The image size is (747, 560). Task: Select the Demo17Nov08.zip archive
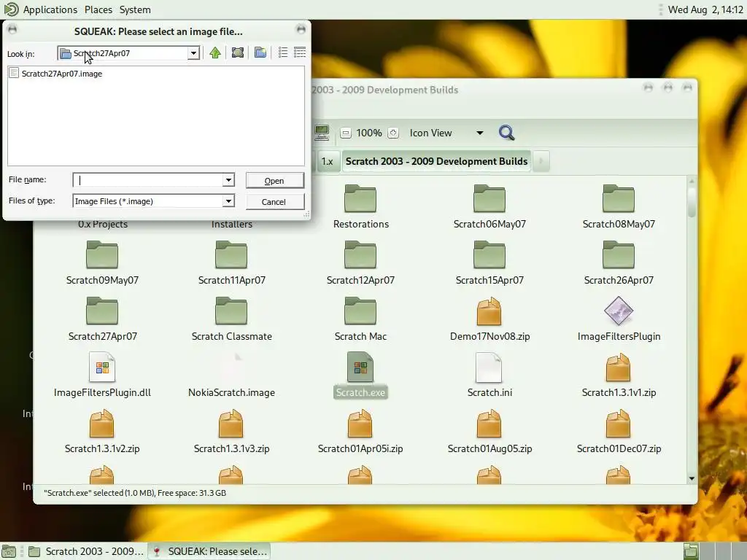pyautogui.click(x=489, y=319)
